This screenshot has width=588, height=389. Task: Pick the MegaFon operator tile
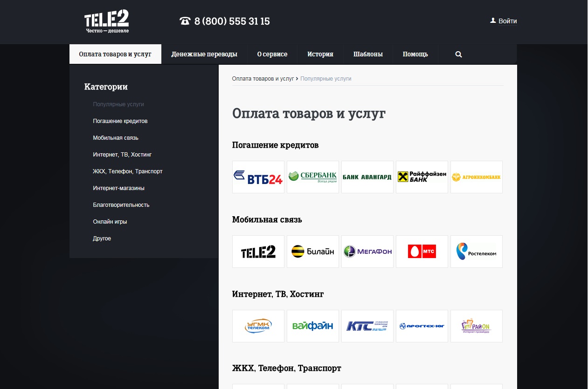367,252
